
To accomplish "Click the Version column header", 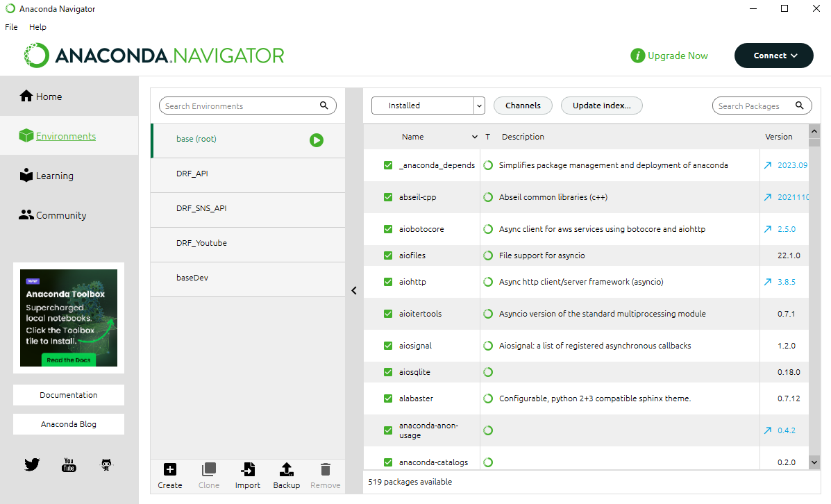I will (778, 137).
